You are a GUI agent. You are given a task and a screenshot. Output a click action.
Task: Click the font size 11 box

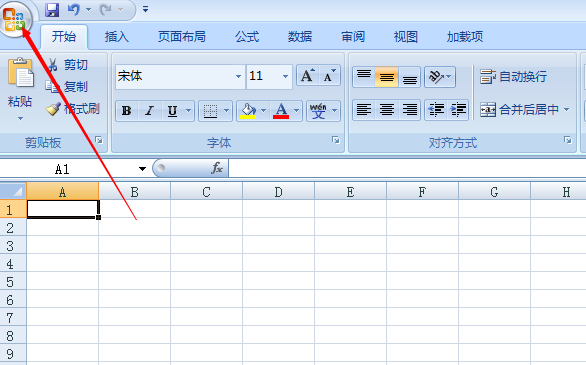(263, 76)
